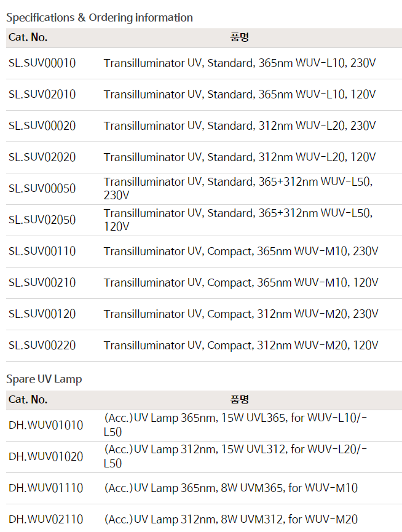Click the Spare UV Lamp heading
The image size is (402, 532).
(x=44, y=379)
